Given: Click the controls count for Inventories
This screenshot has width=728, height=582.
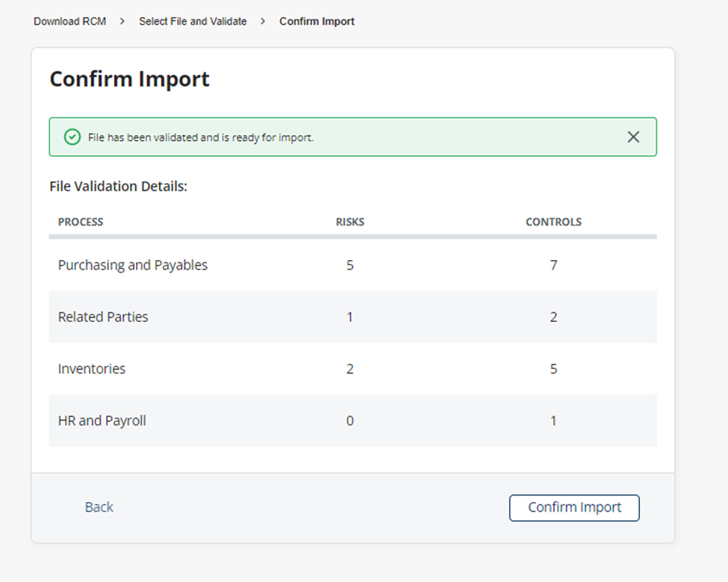Looking at the screenshot, I should point(553,369).
